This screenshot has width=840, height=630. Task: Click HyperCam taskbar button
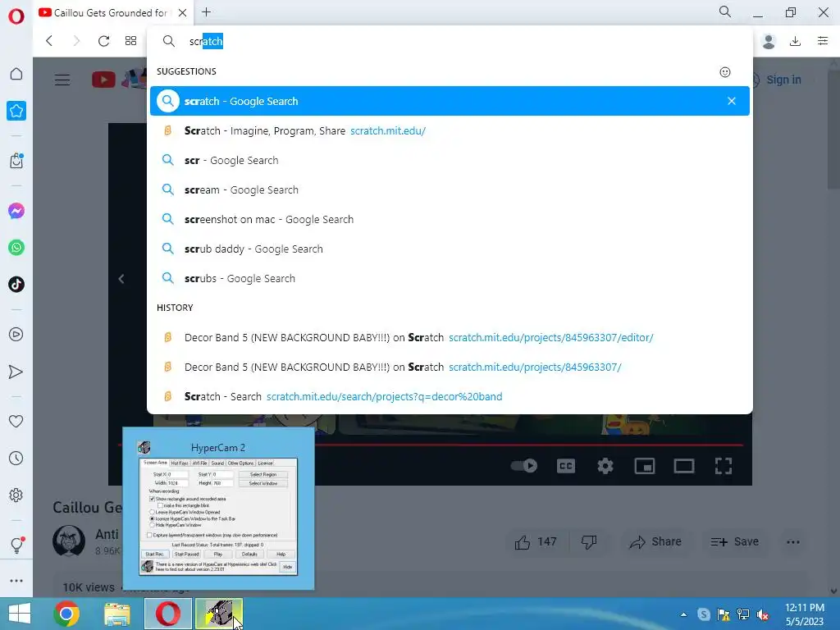(x=219, y=614)
